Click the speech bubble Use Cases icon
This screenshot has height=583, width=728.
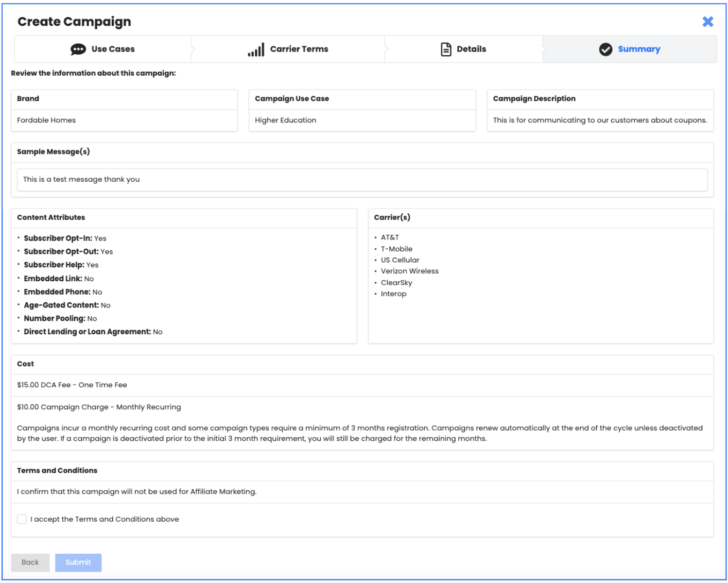(x=78, y=48)
